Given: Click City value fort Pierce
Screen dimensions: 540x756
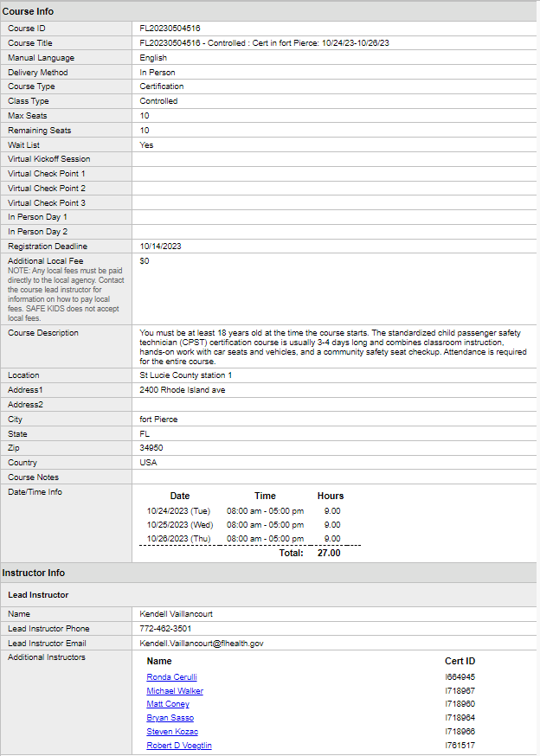Looking at the screenshot, I should 158,420.
